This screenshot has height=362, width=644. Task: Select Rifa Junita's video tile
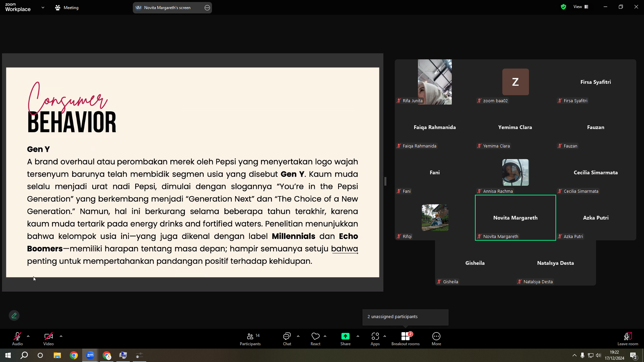pos(435,82)
